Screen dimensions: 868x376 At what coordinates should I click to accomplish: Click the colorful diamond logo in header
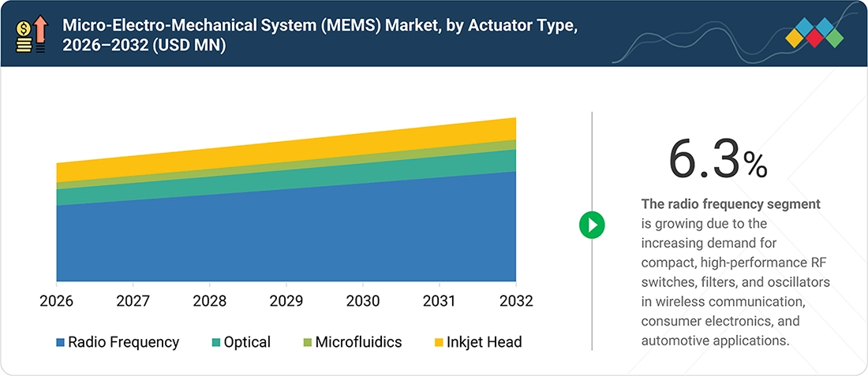(814, 33)
